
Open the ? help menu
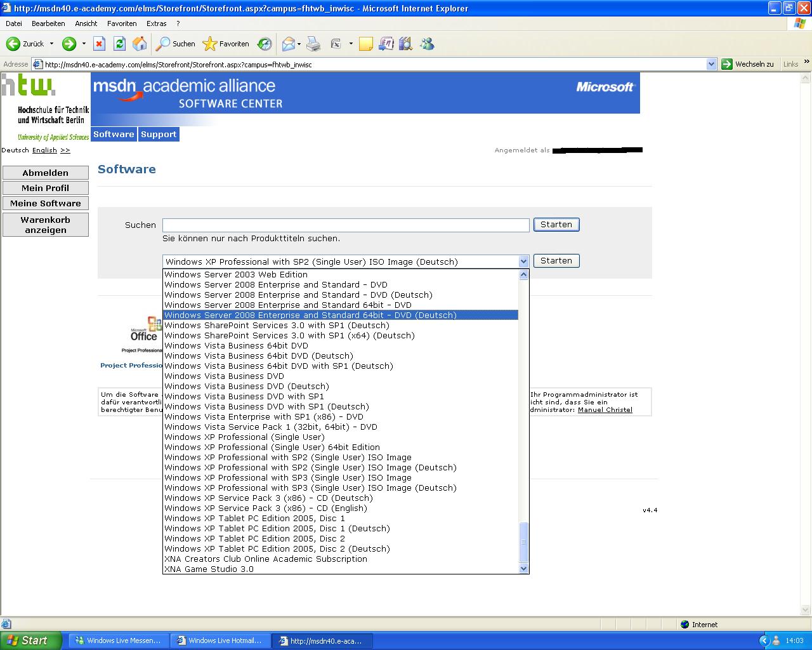178,23
